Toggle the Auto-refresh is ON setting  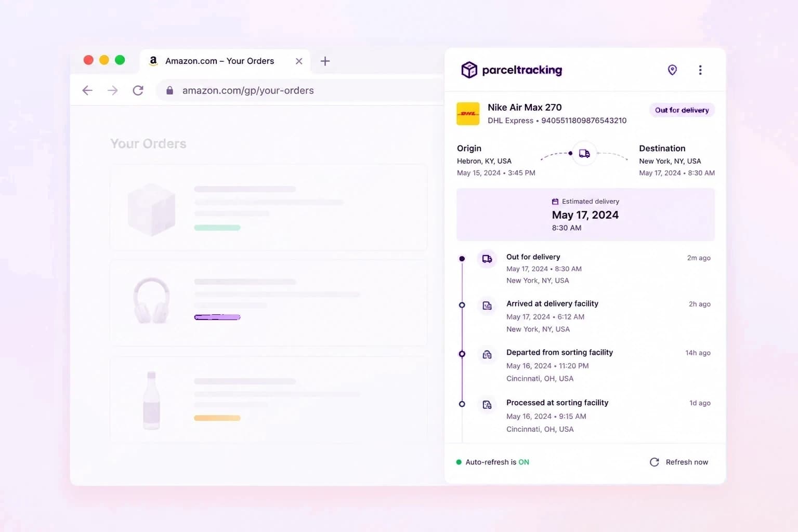click(492, 462)
